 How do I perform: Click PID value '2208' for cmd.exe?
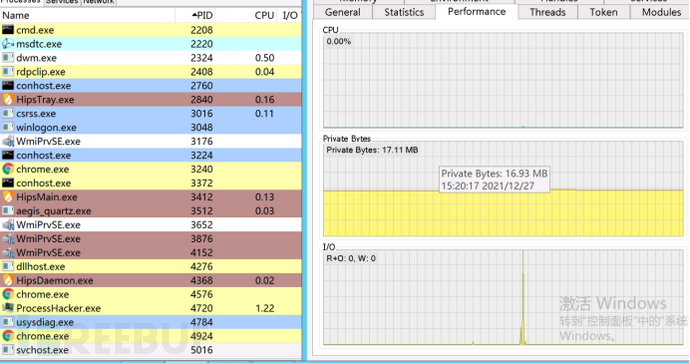coord(202,30)
